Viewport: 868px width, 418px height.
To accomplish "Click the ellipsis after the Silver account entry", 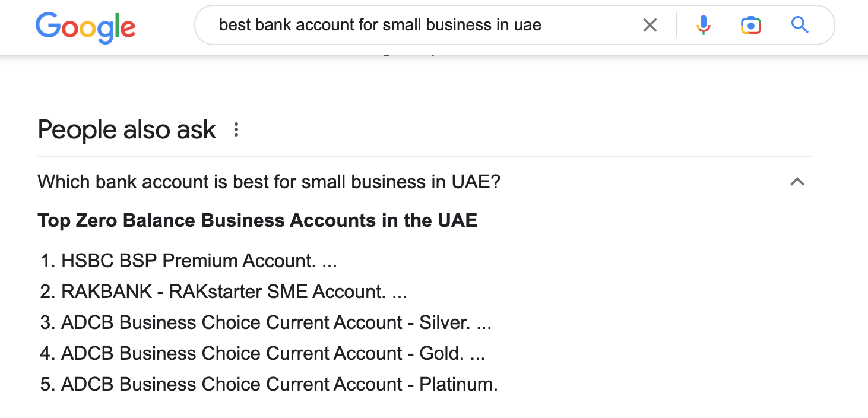I will pyautogui.click(x=483, y=324).
